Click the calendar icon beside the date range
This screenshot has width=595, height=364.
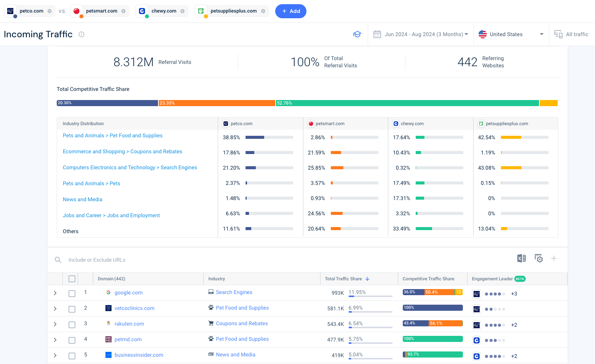click(x=377, y=34)
